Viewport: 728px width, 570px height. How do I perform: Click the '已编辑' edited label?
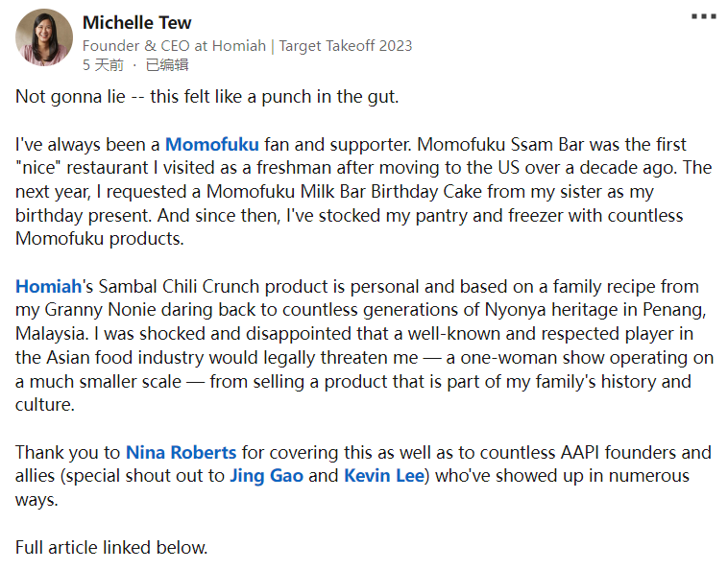pos(167,65)
